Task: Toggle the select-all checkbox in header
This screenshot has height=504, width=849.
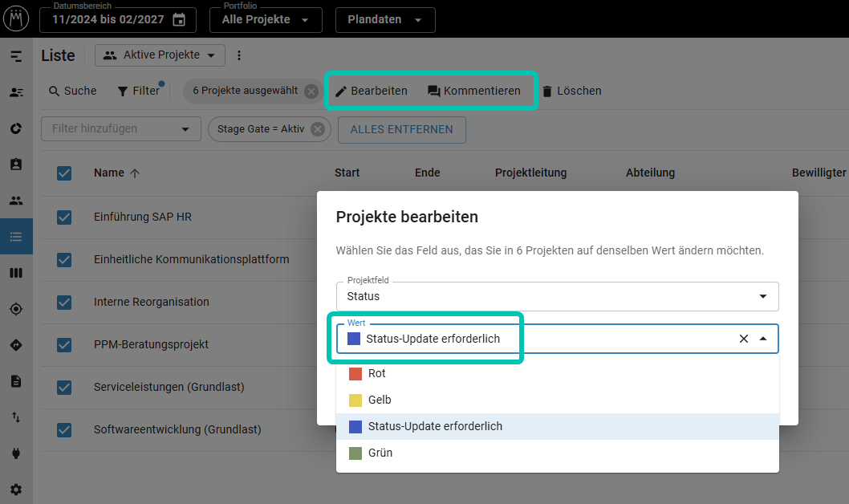Action: pos(64,173)
